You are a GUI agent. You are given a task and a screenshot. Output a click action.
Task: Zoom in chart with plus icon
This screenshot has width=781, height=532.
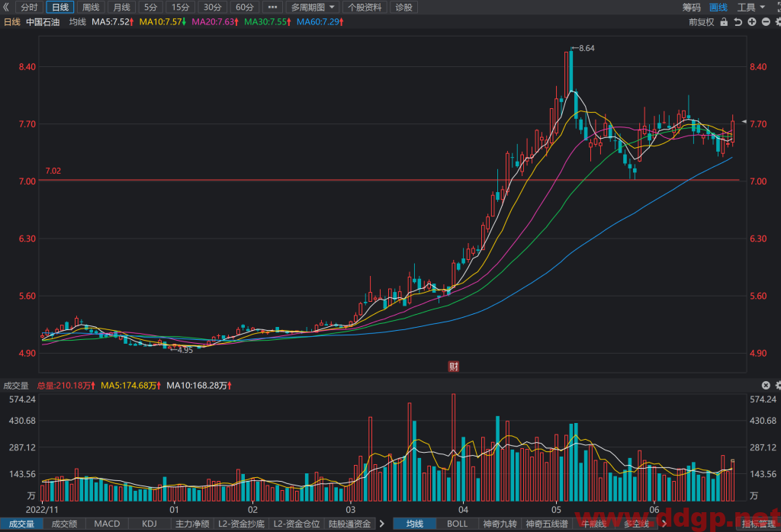click(x=751, y=22)
